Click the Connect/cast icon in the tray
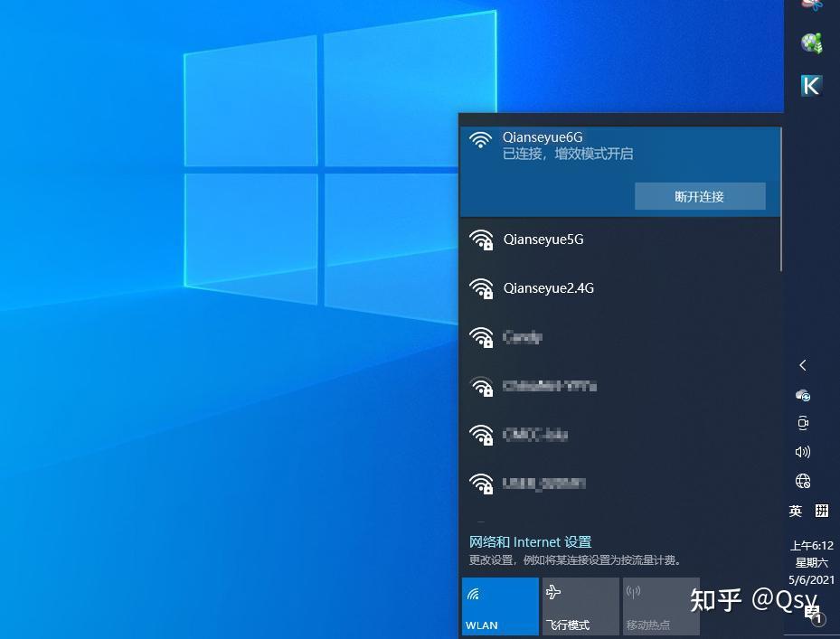Viewport: 840px width, 639px height. click(x=803, y=423)
